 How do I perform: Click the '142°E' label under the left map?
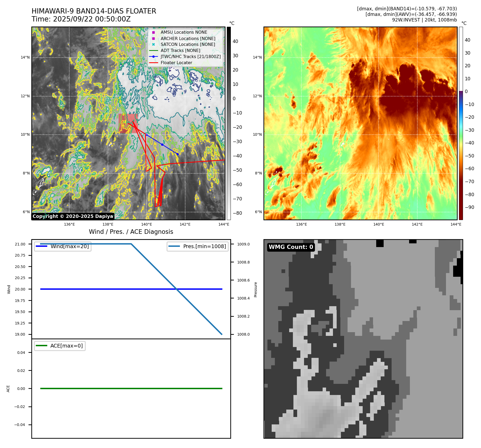pyautogui.click(x=185, y=224)
